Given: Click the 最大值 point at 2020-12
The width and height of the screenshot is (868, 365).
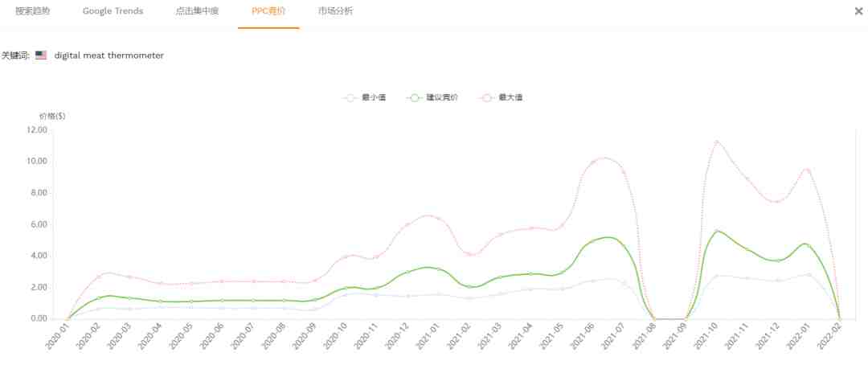Looking at the screenshot, I should click(407, 224).
